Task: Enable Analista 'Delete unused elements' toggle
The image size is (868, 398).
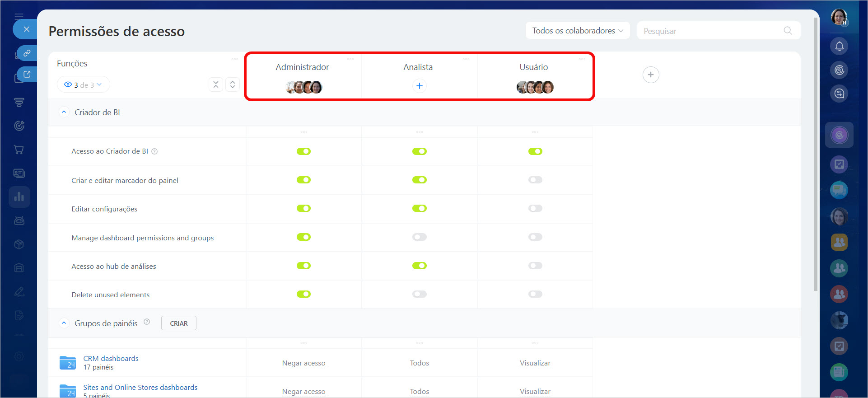Action: pyautogui.click(x=419, y=294)
